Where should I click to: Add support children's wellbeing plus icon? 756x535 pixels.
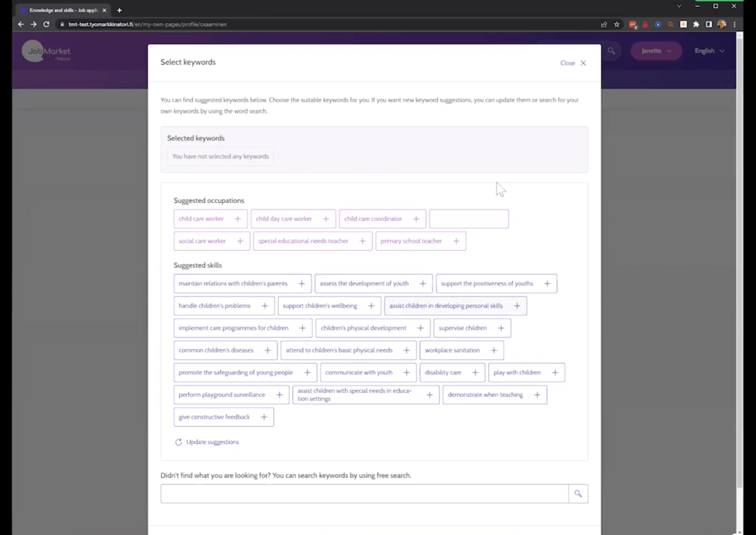coord(371,306)
